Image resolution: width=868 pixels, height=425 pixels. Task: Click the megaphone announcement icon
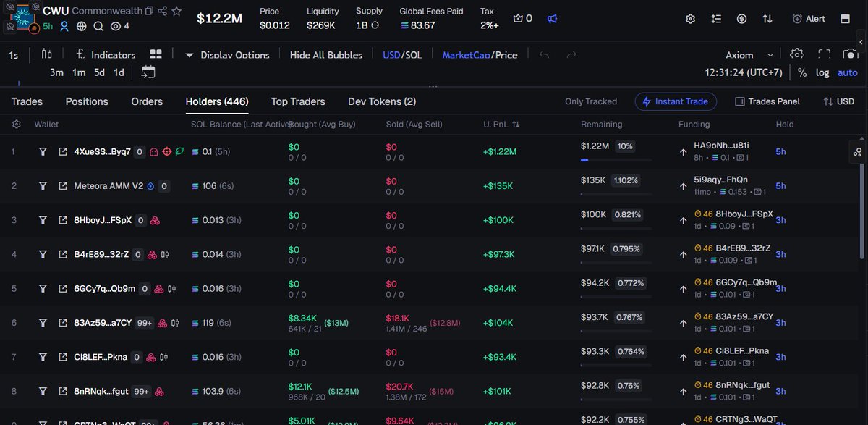click(x=552, y=18)
